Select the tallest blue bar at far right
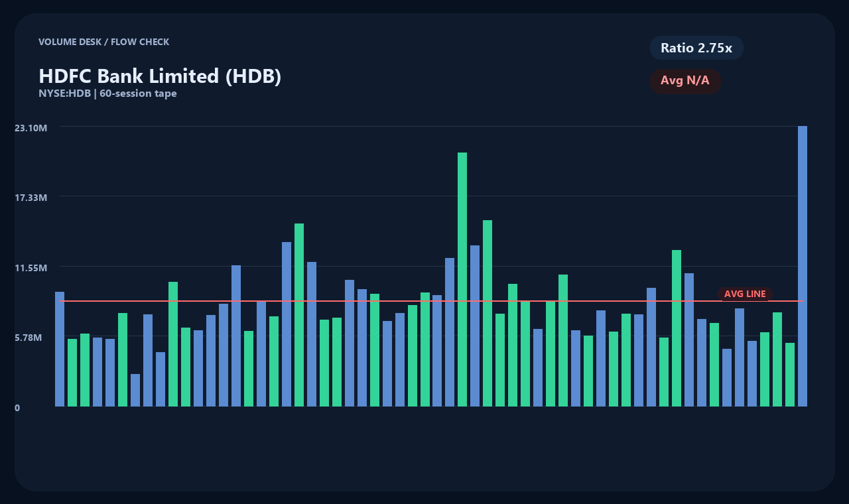 (803, 266)
